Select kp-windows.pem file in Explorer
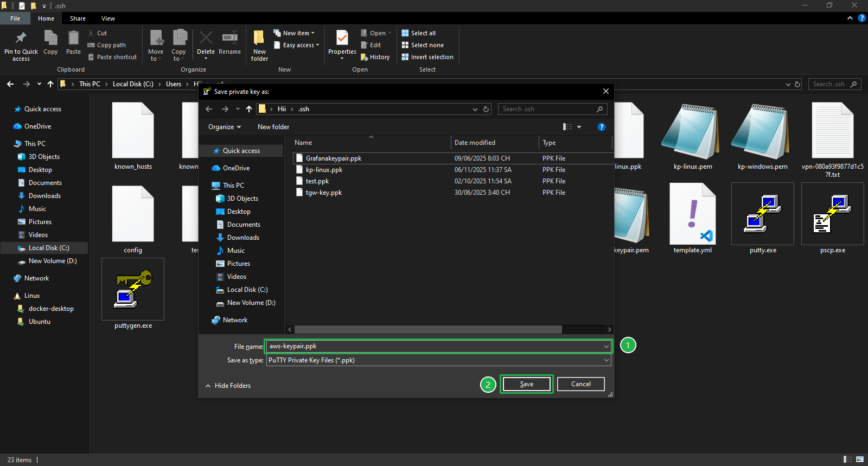This screenshot has width=868, height=466. click(763, 136)
